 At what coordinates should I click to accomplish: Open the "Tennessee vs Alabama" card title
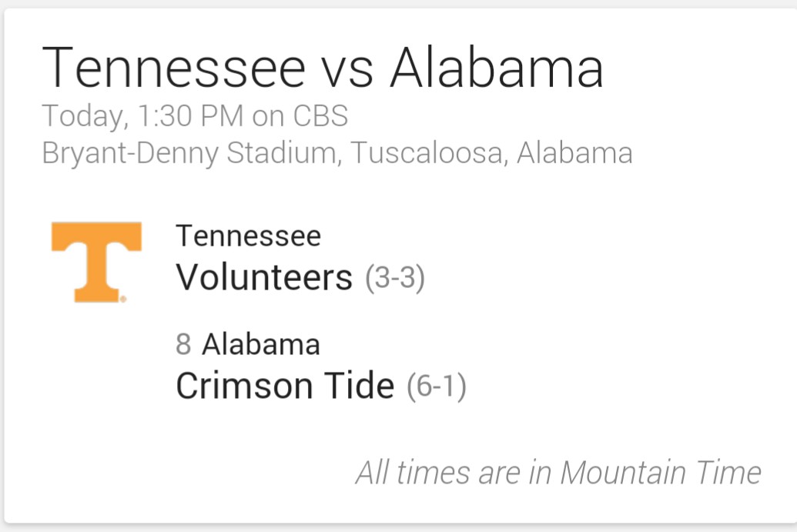tap(323, 68)
